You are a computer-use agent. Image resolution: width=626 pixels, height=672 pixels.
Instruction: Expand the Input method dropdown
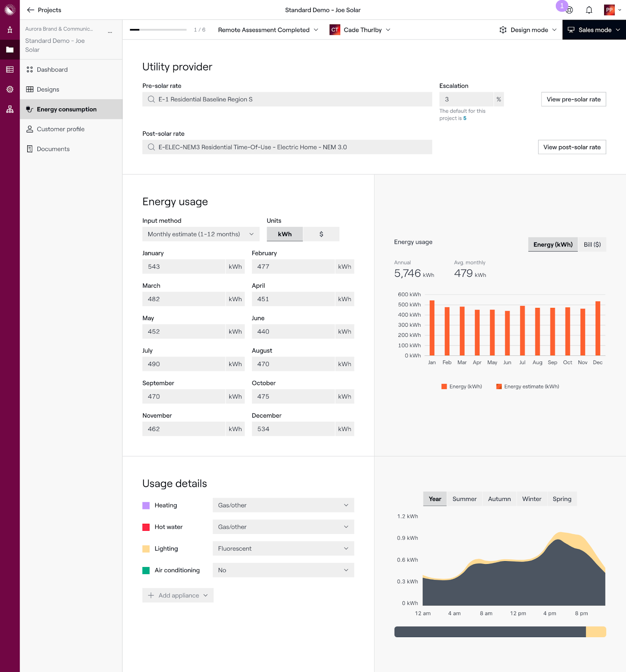[x=201, y=234]
